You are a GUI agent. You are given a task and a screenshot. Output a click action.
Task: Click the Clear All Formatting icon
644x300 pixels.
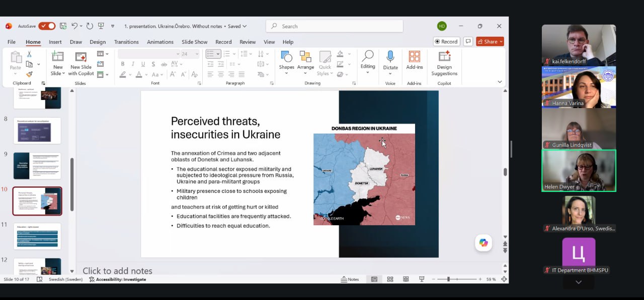point(195,74)
